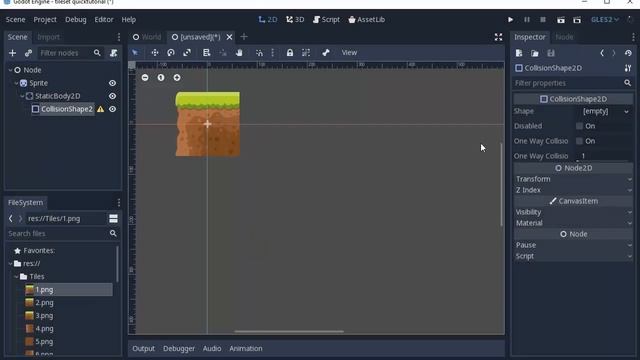Screen dimensions: 640x360
Task: Open the Debug menu
Action: coord(76,20)
